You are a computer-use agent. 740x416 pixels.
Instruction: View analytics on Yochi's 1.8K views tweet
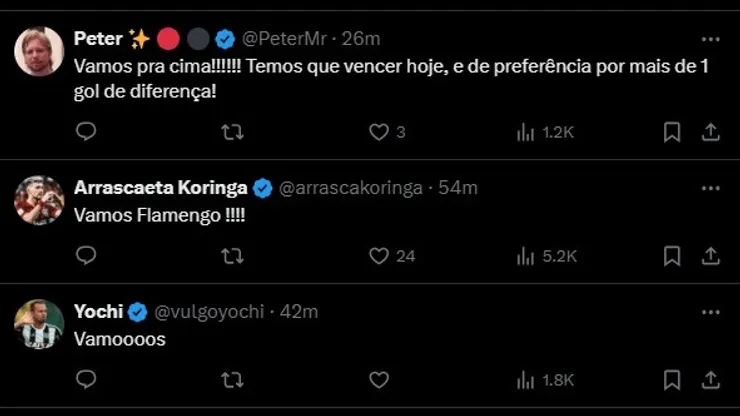pyautogui.click(x=544, y=380)
